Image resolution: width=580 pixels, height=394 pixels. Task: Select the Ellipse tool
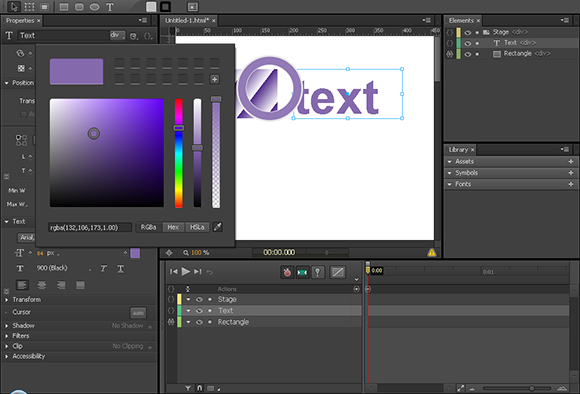(94, 7)
